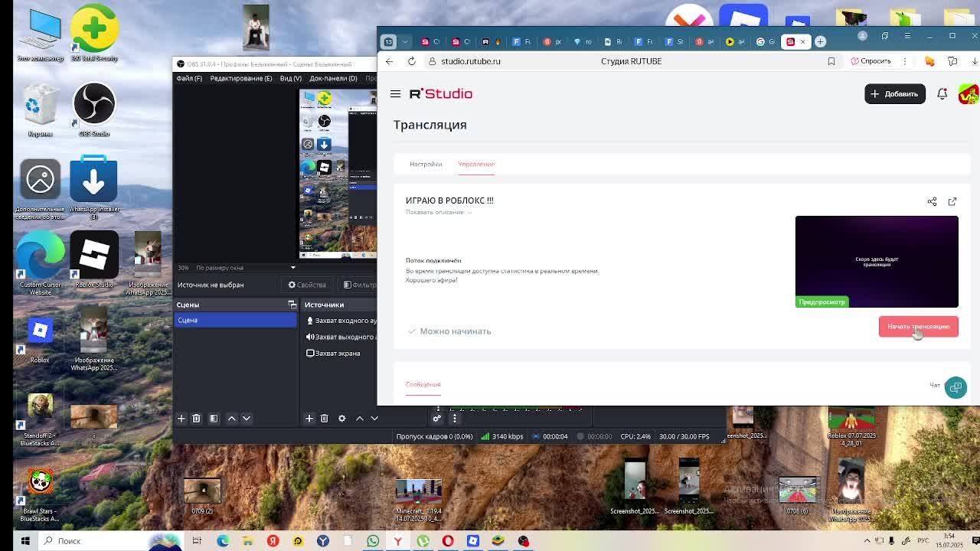980x551 pixels.
Task: Click the Начать трансляцию button
Action: (918, 327)
